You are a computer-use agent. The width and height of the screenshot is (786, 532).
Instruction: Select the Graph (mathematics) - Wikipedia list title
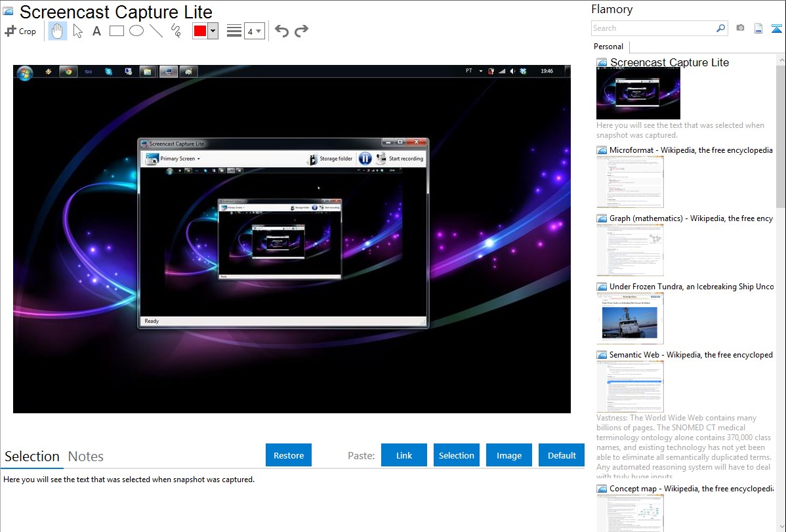pyautogui.click(x=691, y=218)
